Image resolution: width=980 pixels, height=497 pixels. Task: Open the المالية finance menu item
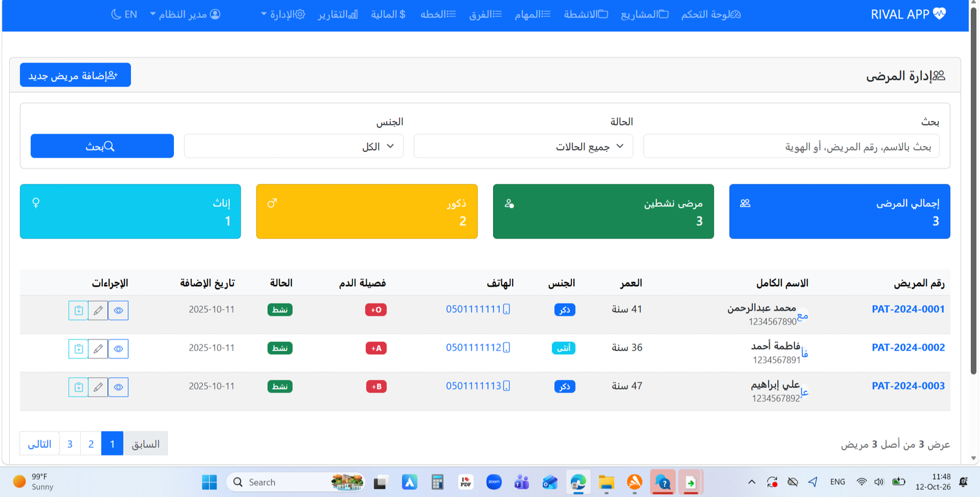tap(388, 14)
